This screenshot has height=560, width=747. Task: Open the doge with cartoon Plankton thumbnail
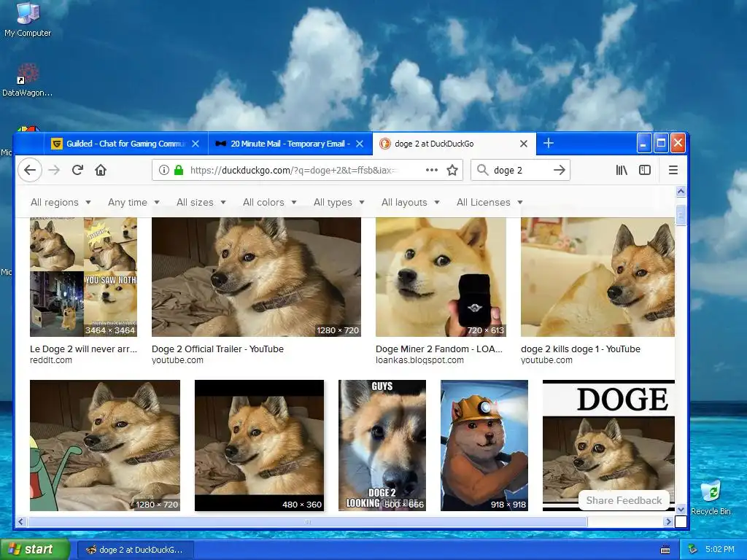click(x=105, y=446)
